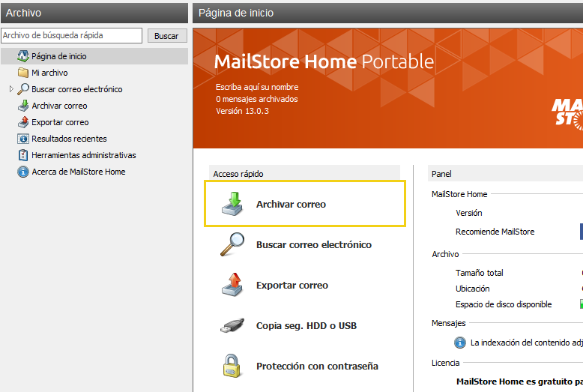
Task: Click 'MailStore Home es gratuito' license text
Action: pyautogui.click(x=519, y=382)
